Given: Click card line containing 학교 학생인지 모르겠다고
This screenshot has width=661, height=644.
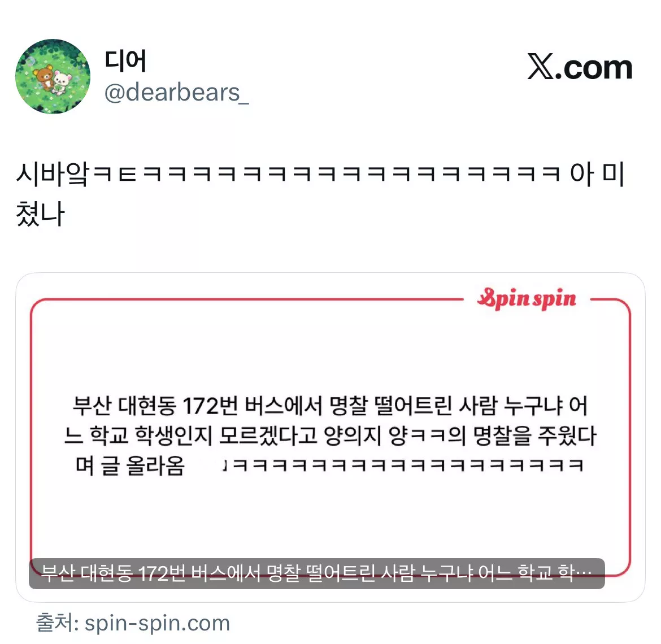Looking at the screenshot, I should 330,435.
